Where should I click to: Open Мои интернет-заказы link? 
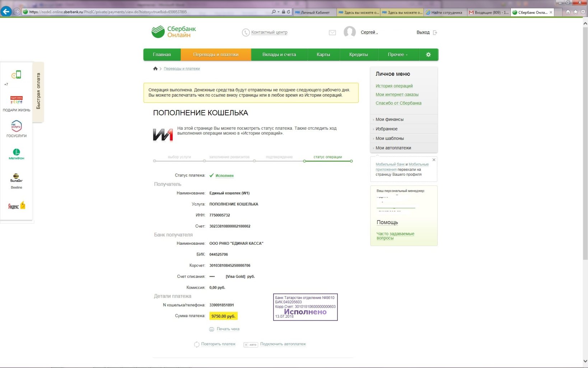397,95
